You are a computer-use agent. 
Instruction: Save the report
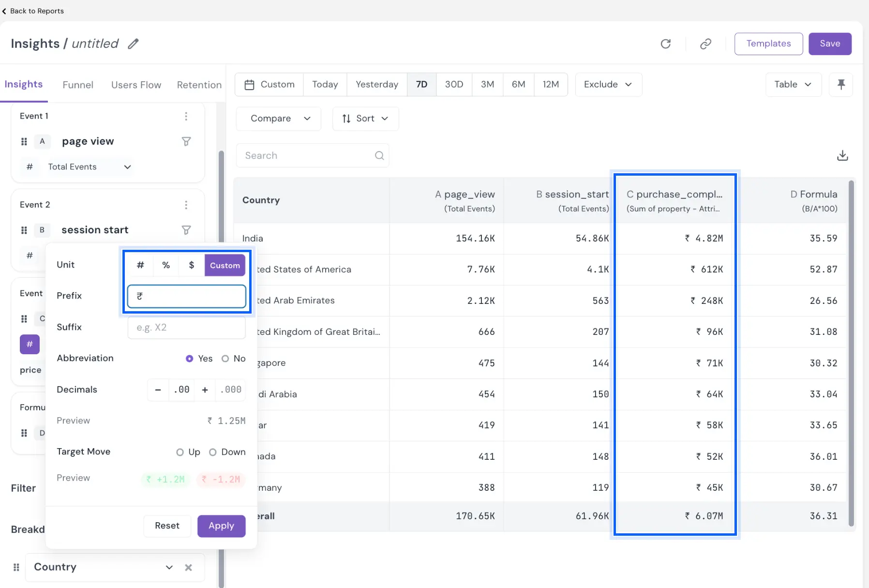pyautogui.click(x=830, y=44)
